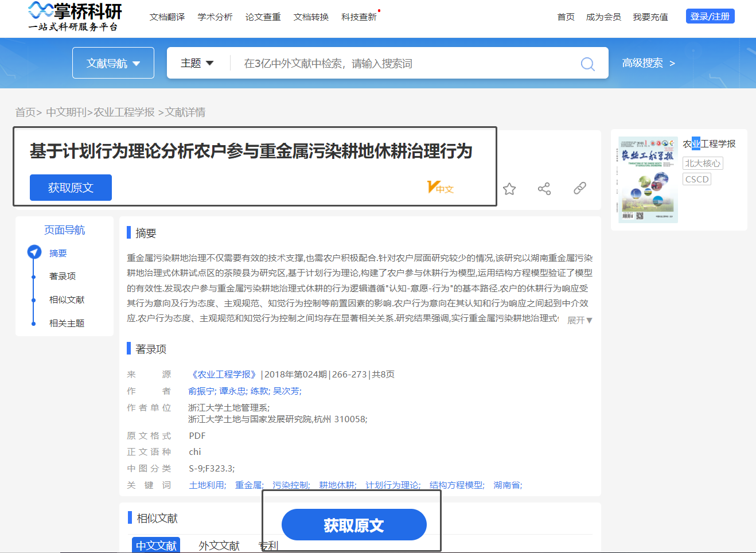Open the 学术分析 menu item

tap(215, 17)
